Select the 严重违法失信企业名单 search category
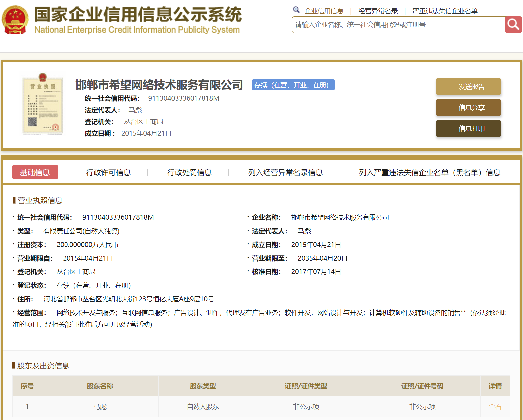The height and width of the screenshot is (420, 523). pyautogui.click(x=445, y=11)
